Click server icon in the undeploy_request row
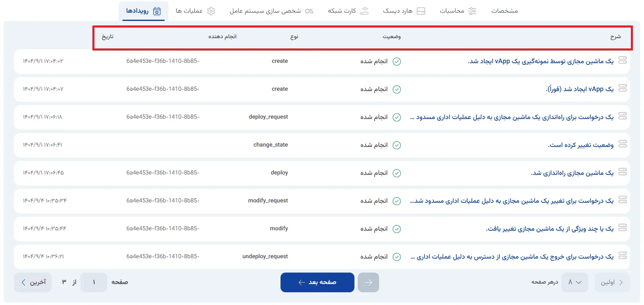The image size is (644, 305). [x=623, y=255]
